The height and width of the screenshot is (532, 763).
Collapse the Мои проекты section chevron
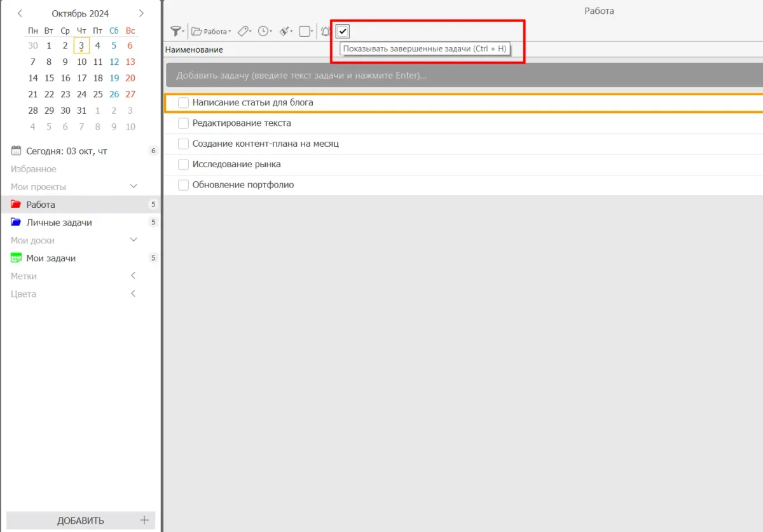click(134, 186)
